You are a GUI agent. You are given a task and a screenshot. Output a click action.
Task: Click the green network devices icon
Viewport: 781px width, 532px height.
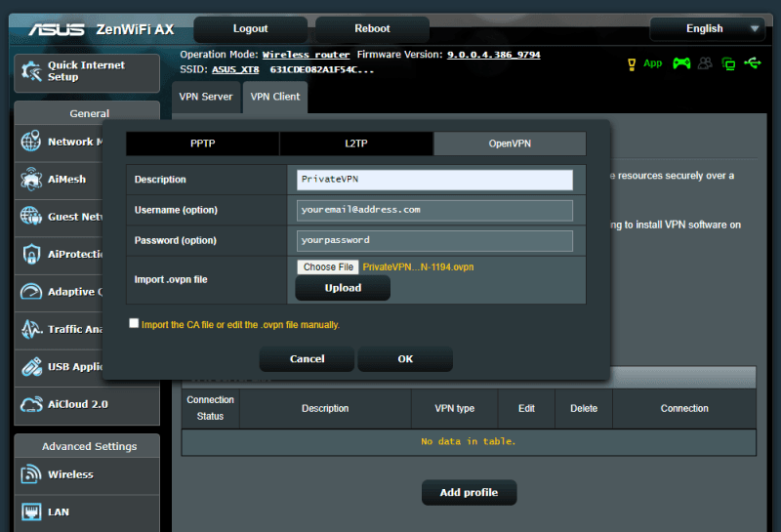click(728, 63)
